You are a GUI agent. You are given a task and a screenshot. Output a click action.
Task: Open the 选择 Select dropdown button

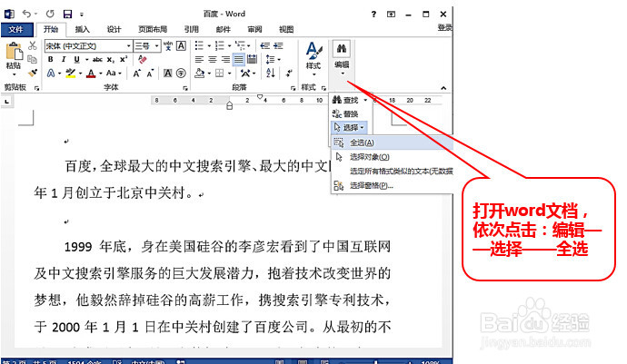tap(349, 127)
